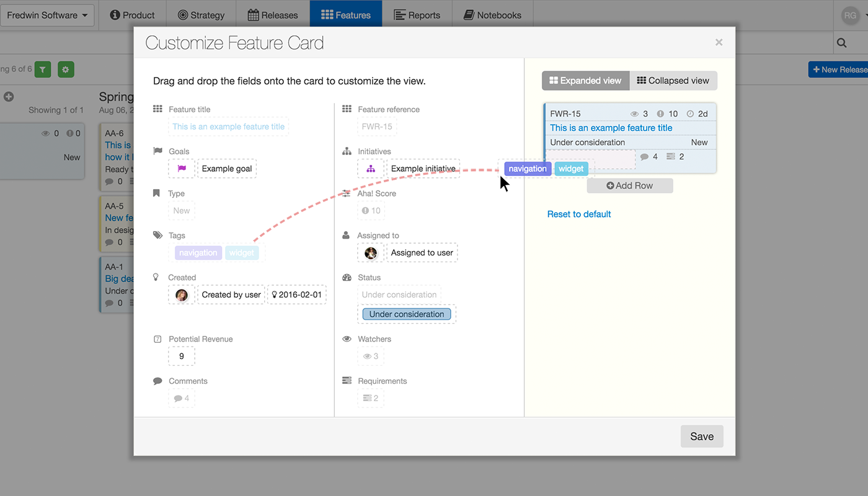Open the Notebooks section
The height and width of the screenshot is (496, 868).
click(x=492, y=14)
